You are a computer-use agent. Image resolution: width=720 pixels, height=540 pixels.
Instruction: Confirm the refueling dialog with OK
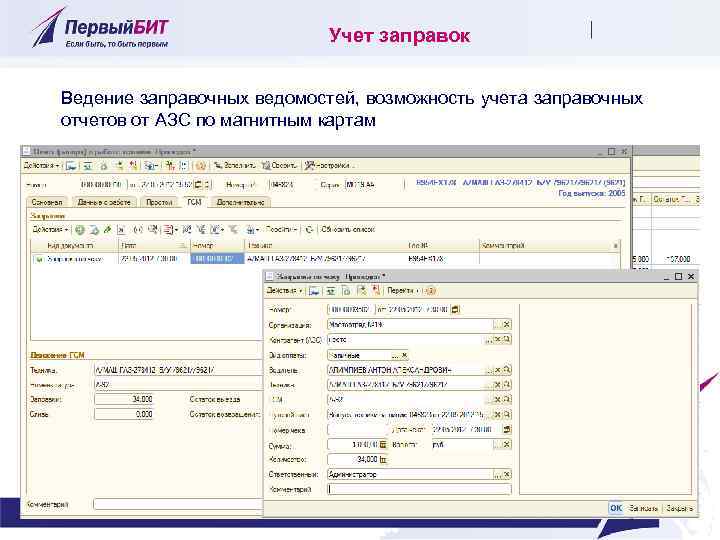[616, 508]
